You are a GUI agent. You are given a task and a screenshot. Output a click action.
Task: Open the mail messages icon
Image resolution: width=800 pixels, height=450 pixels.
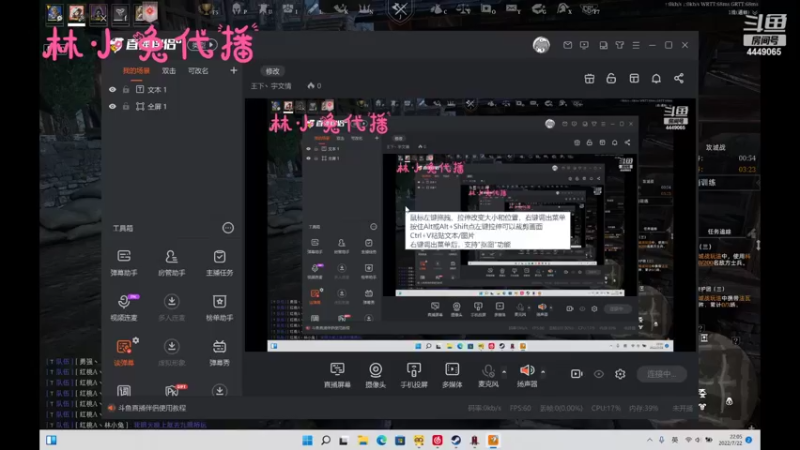(x=567, y=45)
